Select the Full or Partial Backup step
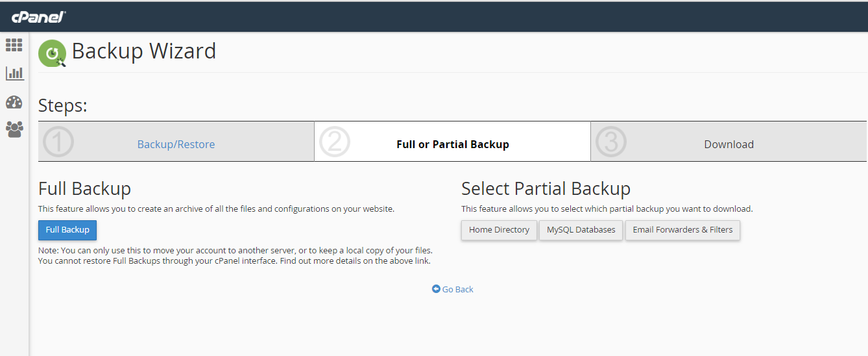This screenshot has width=868, height=356. point(453,144)
